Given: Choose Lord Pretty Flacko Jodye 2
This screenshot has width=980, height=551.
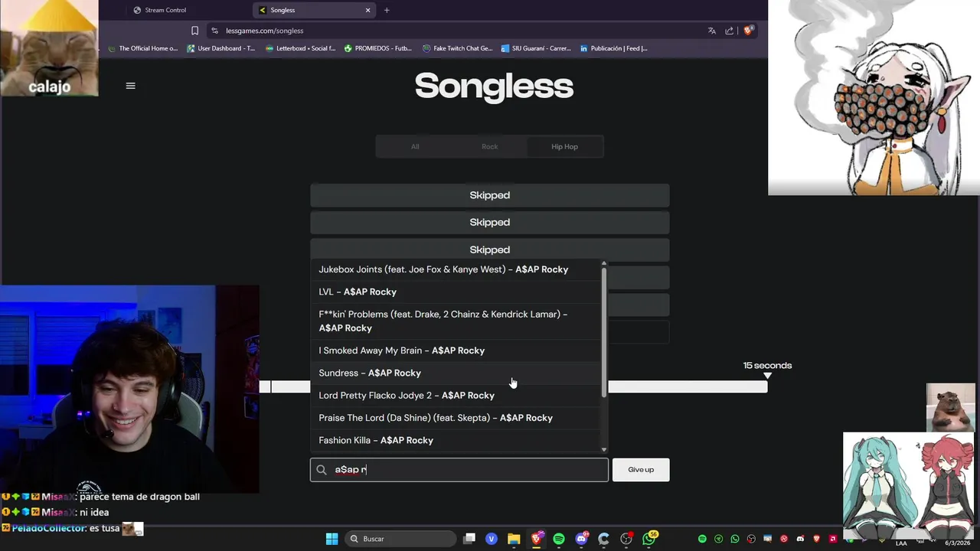Looking at the screenshot, I should (456, 396).
